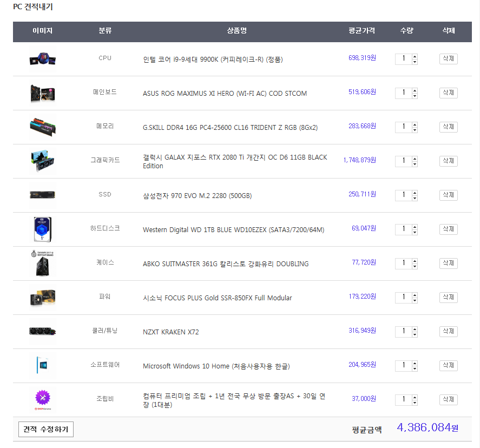The height and width of the screenshot is (448, 480).
Task: Delete the 메모리 row
Action: click(x=449, y=127)
